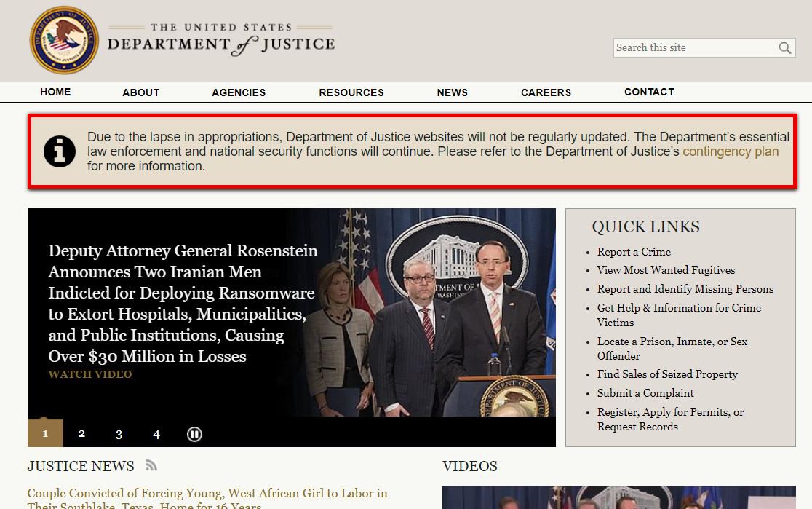Open Get Help & Information for Crime Victims
The image size is (812, 509).
[679, 315]
